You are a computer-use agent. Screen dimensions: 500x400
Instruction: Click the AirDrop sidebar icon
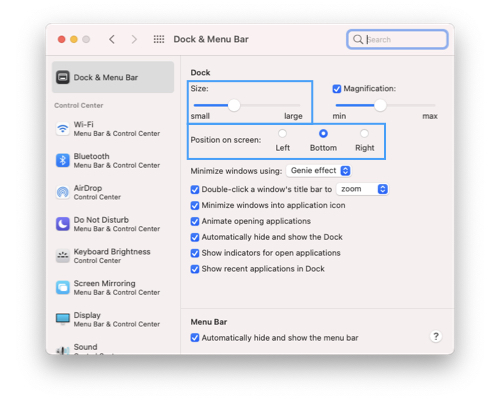63,192
